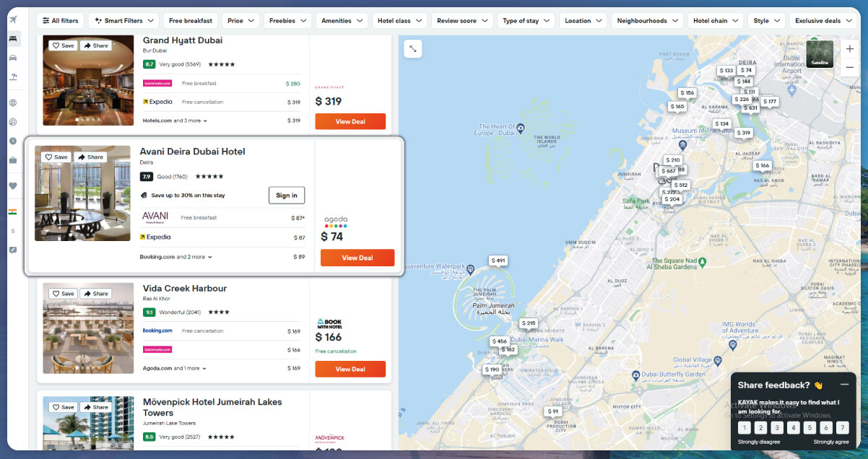Open the Neighbourhoods filter menu
This screenshot has height=459, width=868.
(648, 21)
